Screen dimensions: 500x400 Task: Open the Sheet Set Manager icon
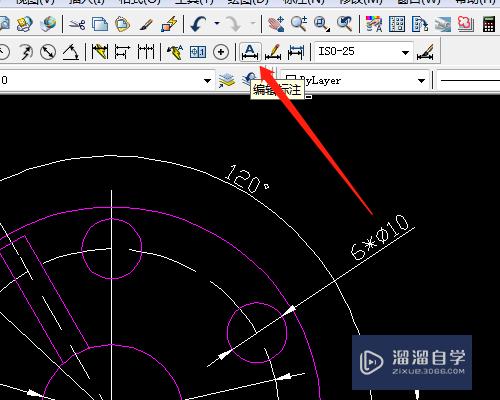click(x=443, y=24)
